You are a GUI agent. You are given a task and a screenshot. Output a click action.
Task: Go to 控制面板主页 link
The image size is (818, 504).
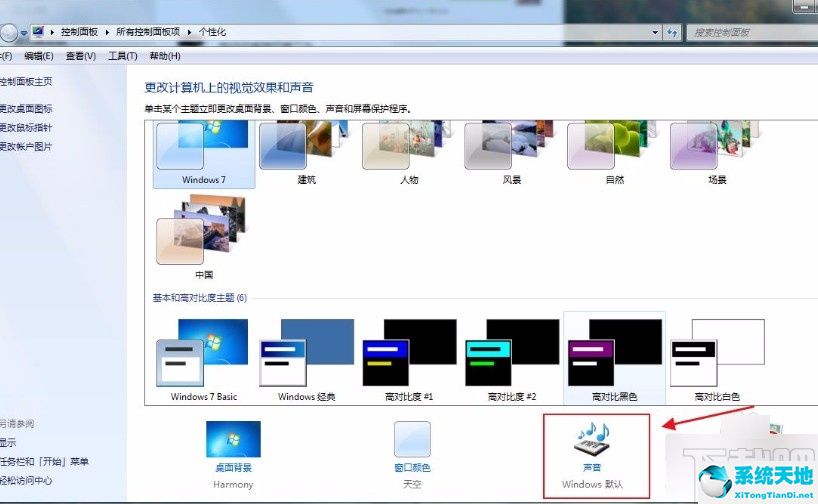coord(26,81)
